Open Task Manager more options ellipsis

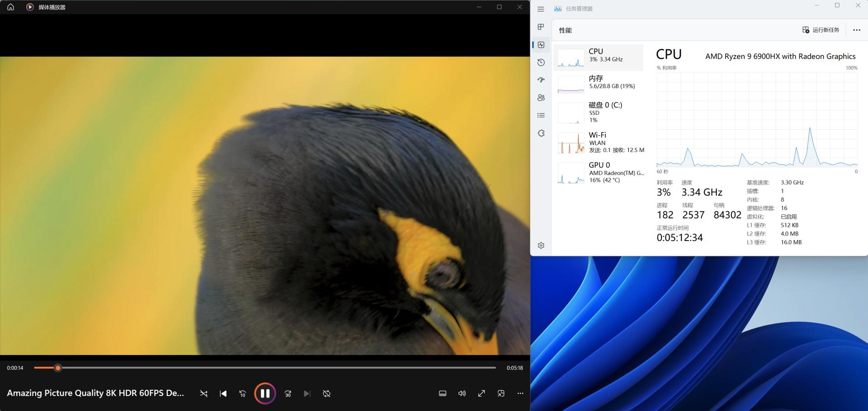pyautogui.click(x=856, y=30)
